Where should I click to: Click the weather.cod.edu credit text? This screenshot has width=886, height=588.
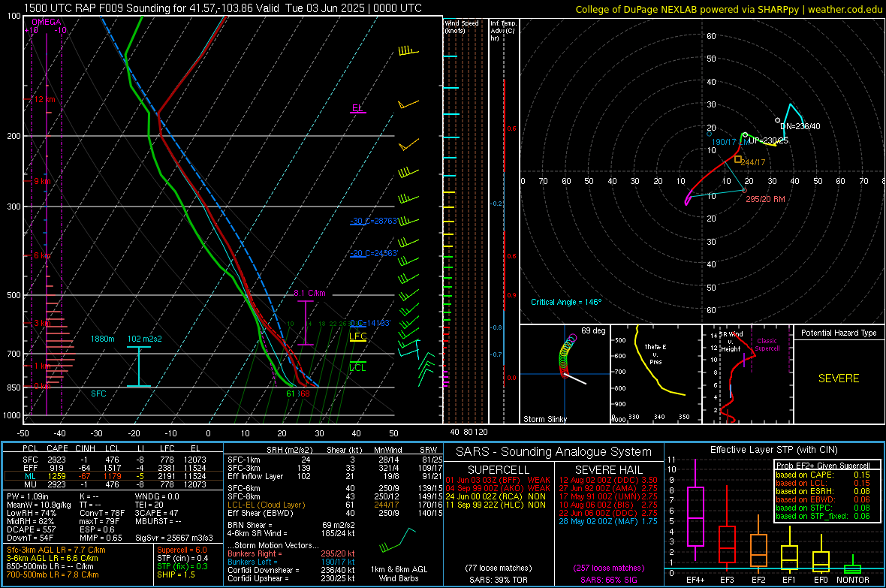845,9
